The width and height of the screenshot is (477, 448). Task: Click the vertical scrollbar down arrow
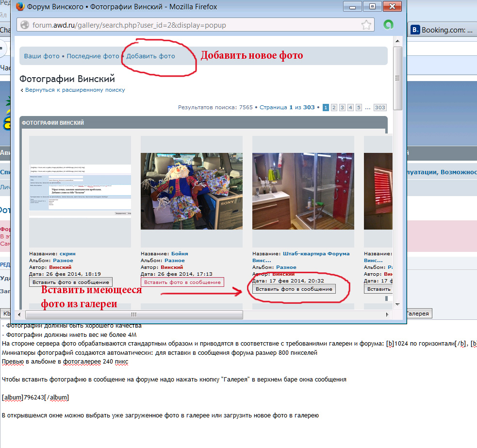(x=397, y=303)
